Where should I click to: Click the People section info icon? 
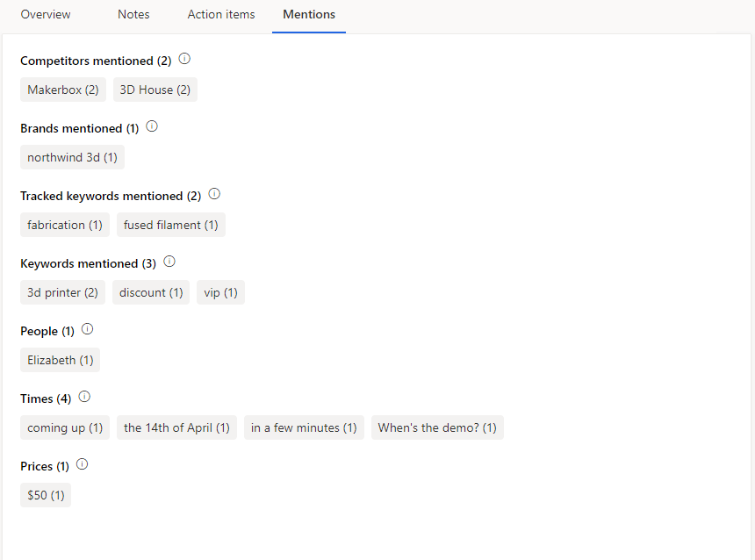coord(87,330)
